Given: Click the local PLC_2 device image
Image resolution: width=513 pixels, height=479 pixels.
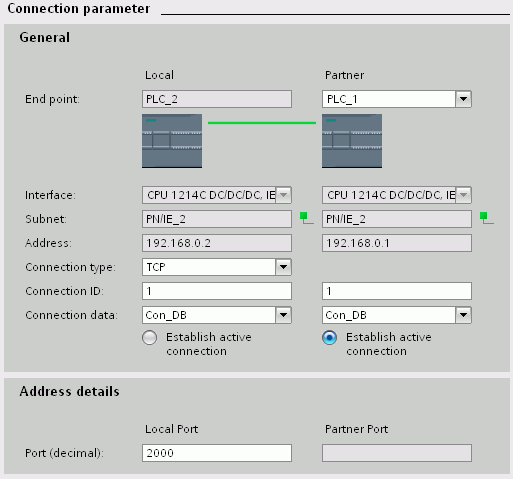Looking at the screenshot, I should point(172,141).
